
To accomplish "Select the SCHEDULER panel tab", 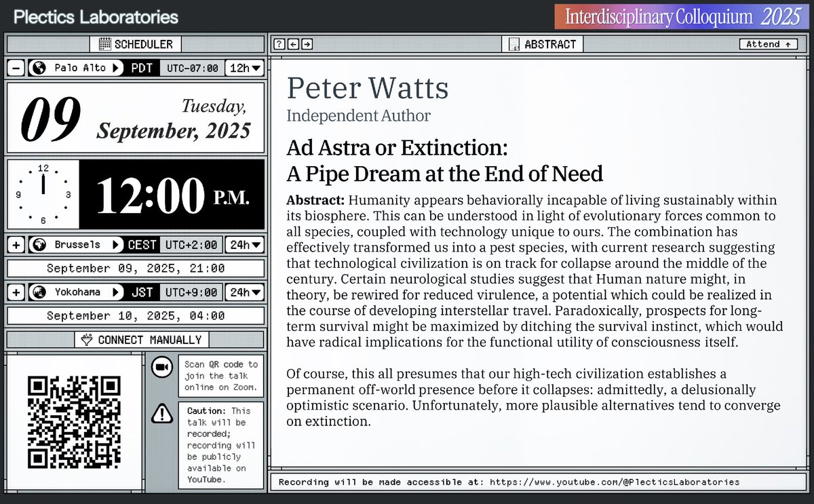I will (x=136, y=44).
